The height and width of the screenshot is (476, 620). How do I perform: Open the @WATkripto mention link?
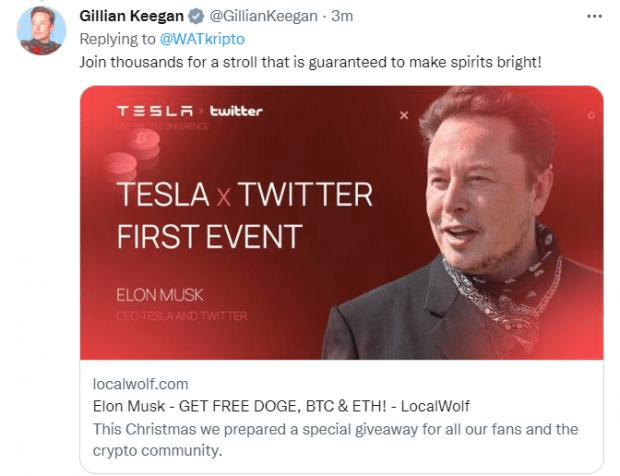click(x=202, y=39)
